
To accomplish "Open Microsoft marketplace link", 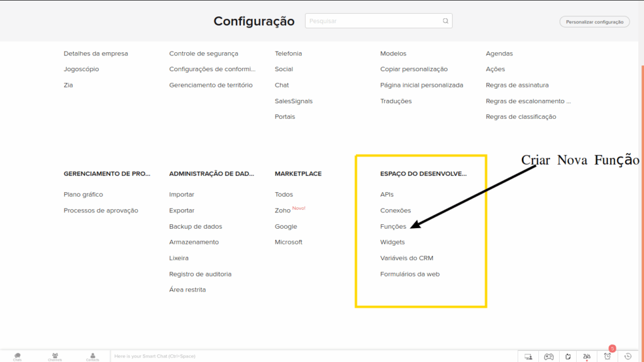I will (288, 242).
